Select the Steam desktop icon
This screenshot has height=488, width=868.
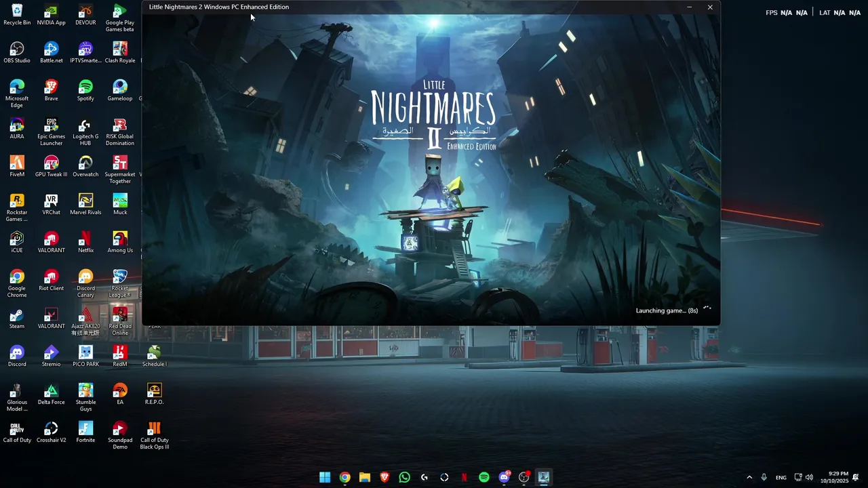17,319
